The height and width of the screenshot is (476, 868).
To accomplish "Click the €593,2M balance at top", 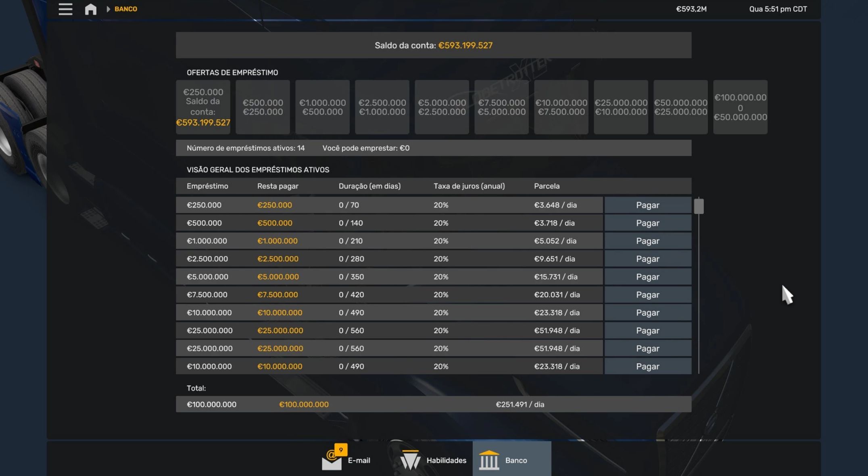I will coord(691,9).
